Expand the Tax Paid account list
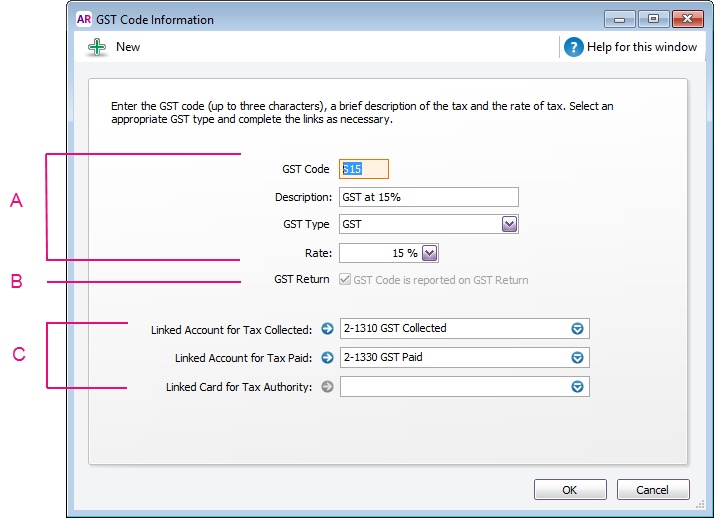The image size is (714, 518). point(577,358)
